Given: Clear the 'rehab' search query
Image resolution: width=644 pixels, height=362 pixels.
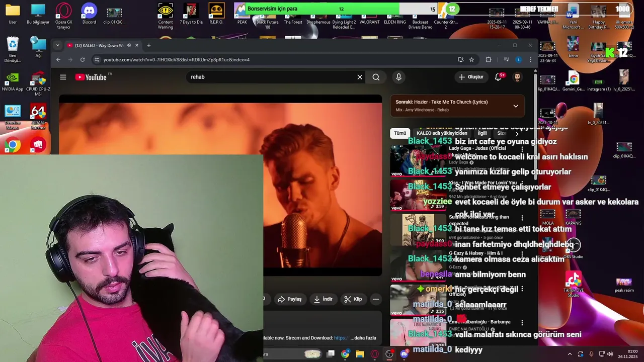Looking at the screenshot, I should (x=360, y=77).
